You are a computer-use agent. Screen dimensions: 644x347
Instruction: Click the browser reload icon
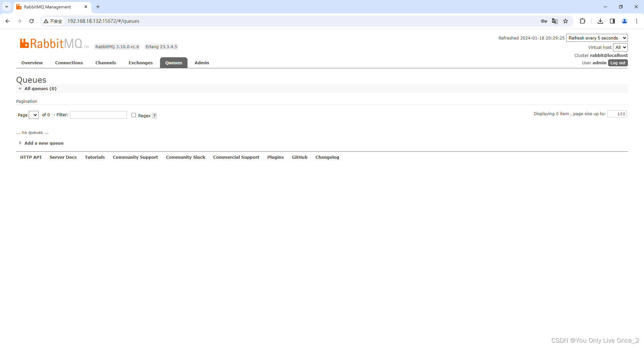pyautogui.click(x=32, y=21)
